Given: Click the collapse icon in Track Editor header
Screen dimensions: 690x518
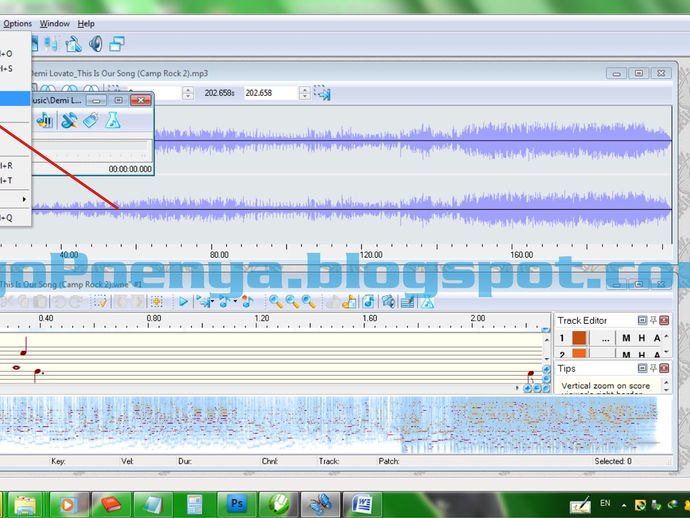Looking at the screenshot, I should [642, 320].
